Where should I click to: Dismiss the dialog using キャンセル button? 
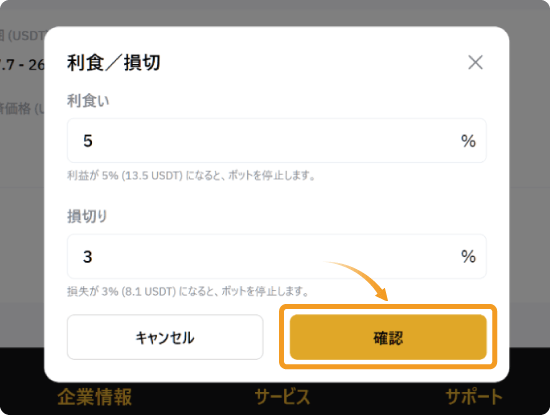(165, 337)
